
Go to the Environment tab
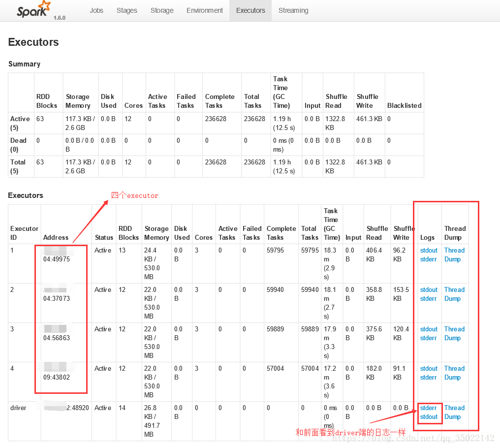pyautogui.click(x=205, y=10)
